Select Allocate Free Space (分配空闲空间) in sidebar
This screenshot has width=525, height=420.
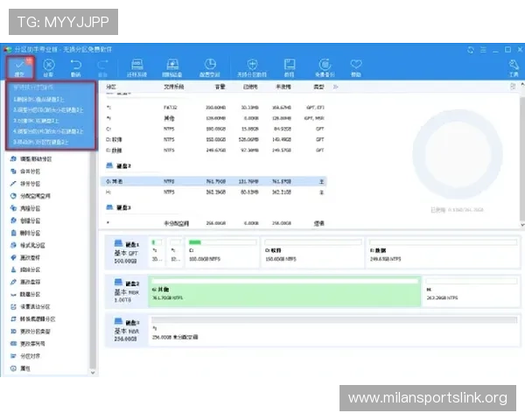tap(30, 196)
